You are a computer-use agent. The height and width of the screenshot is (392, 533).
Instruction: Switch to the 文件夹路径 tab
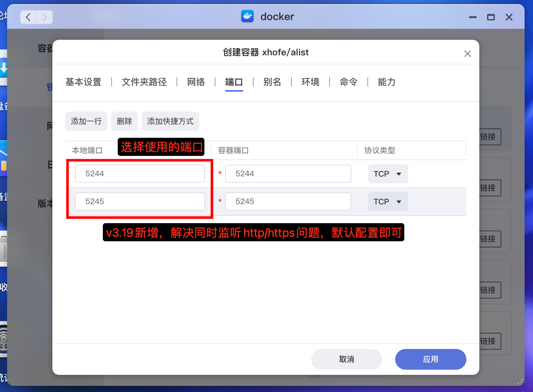click(x=144, y=82)
